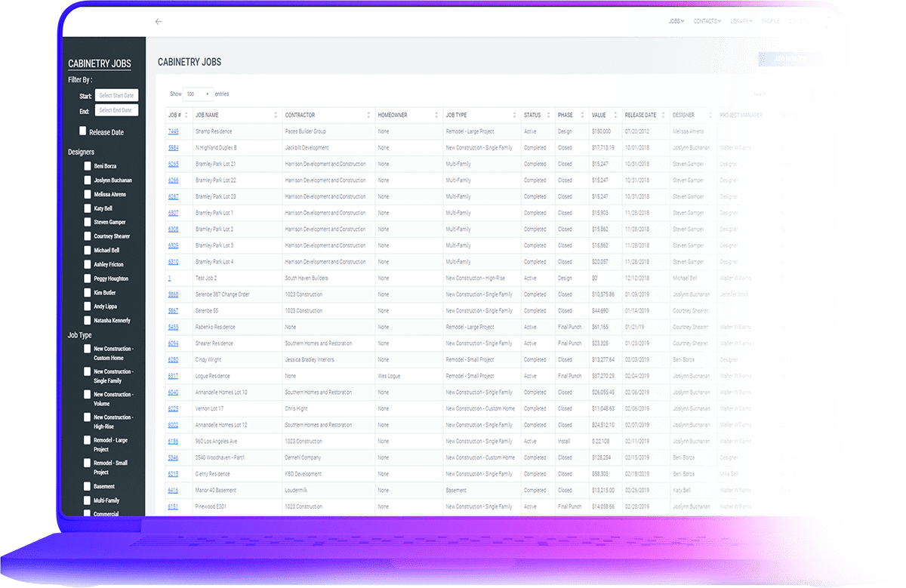
Task: Open job number 6186 link
Action: click(173, 442)
